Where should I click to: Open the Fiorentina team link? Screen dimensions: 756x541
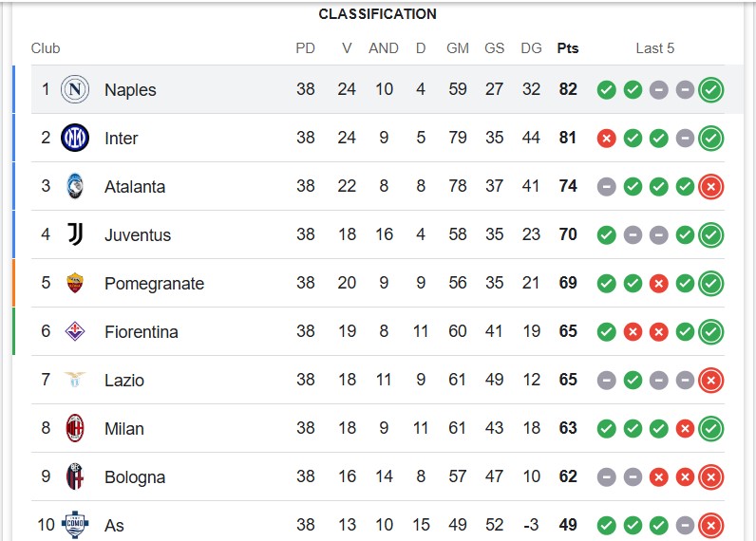click(x=142, y=332)
